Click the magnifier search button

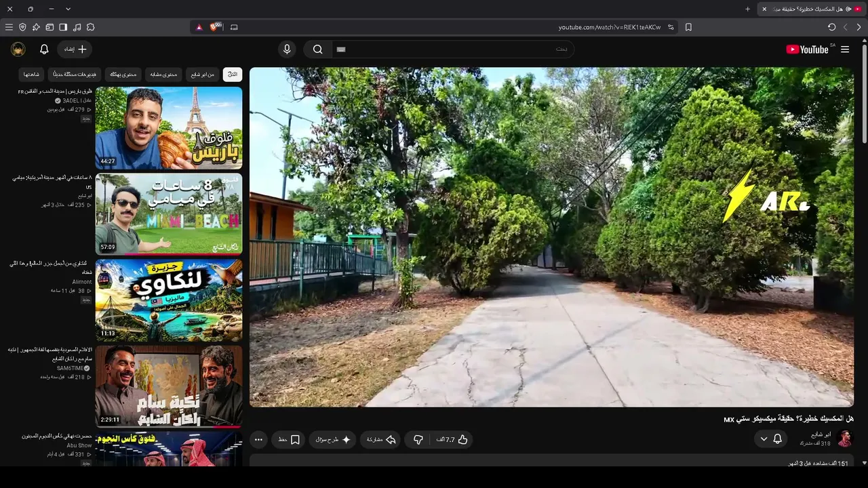(317, 49)
